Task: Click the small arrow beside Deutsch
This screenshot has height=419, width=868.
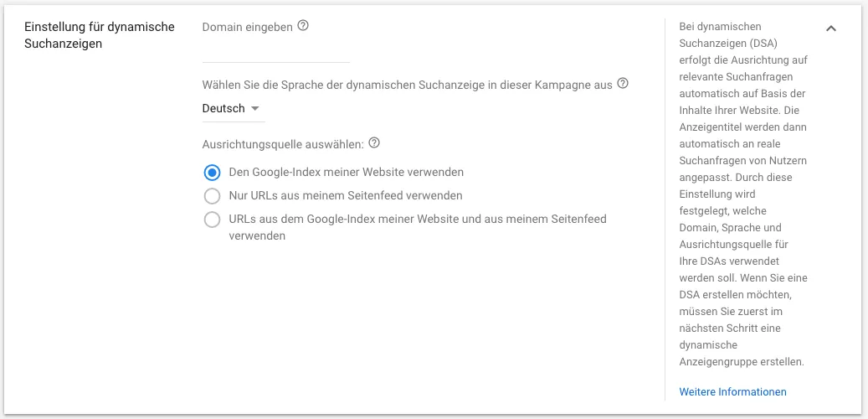Action: point(254,109)
